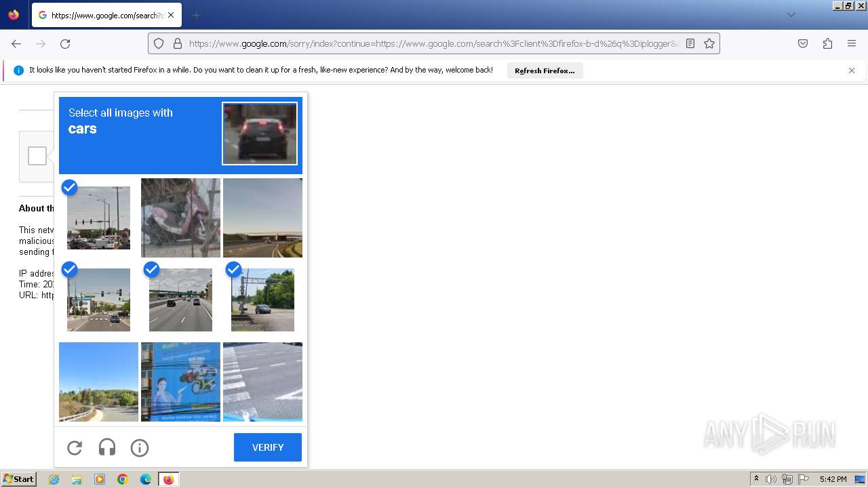Screen dimensions: 868x488
Task: Open a new tab with plus icon
Action: [196, 15]
